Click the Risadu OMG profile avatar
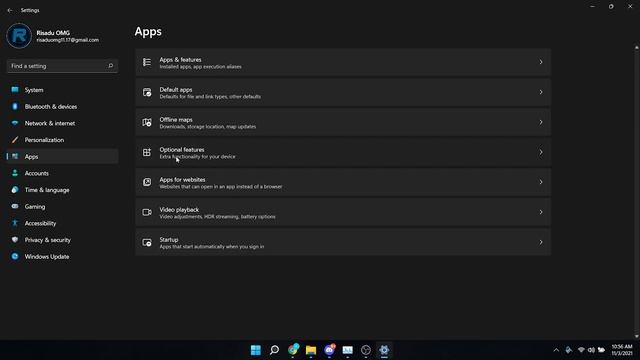 click(x=19, y=36)
